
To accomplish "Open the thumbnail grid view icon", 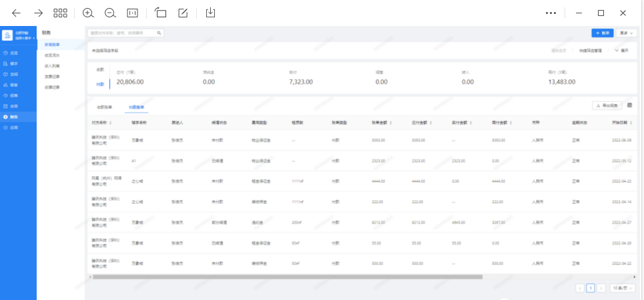I will click(60, 13).
